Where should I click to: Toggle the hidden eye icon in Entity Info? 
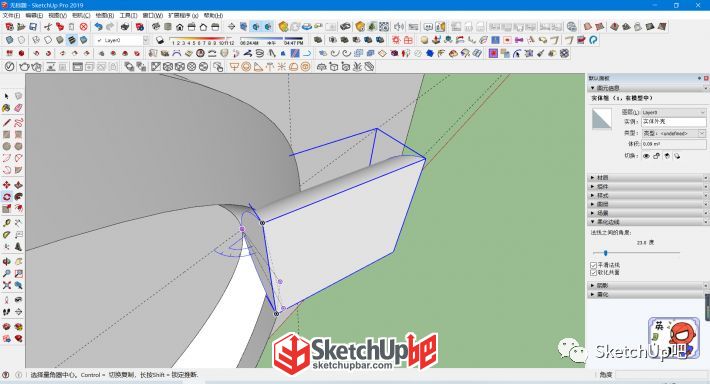pyautogui.click(x=646, y=156)
